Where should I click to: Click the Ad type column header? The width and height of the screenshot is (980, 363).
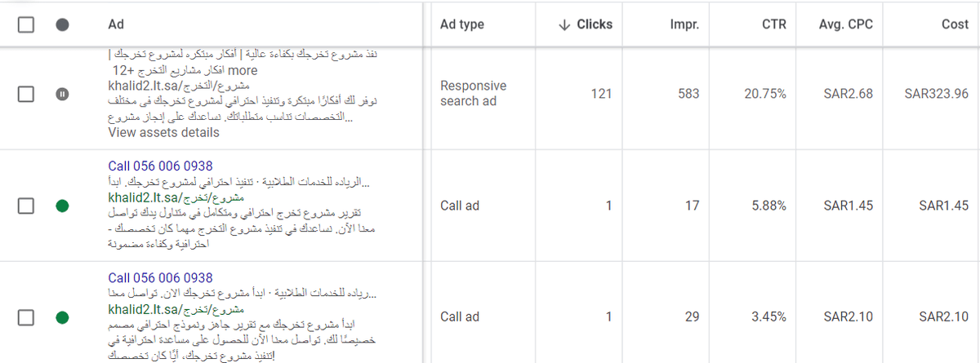coord(462,24)
